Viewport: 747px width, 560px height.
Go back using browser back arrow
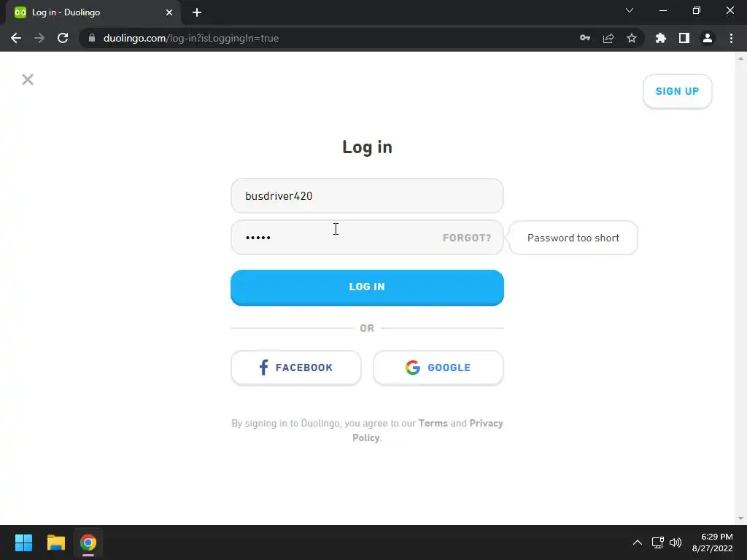click(x=16, y=38)
